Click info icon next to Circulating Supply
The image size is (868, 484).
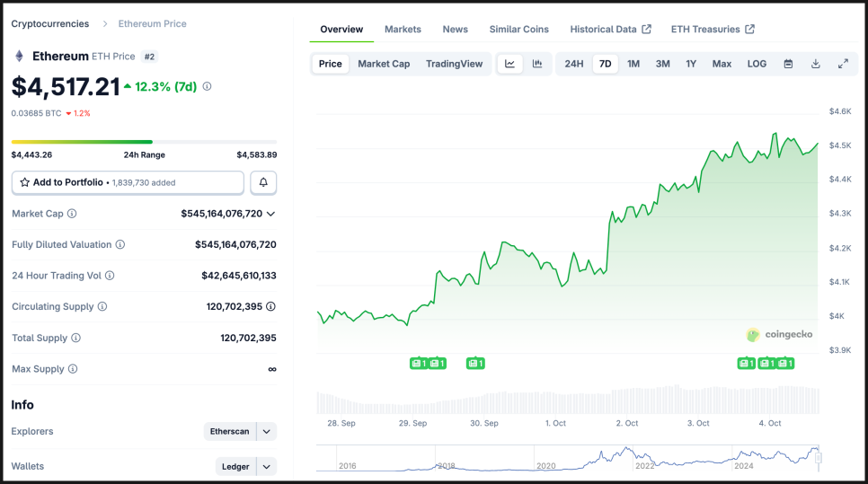(x=102, y=307)
